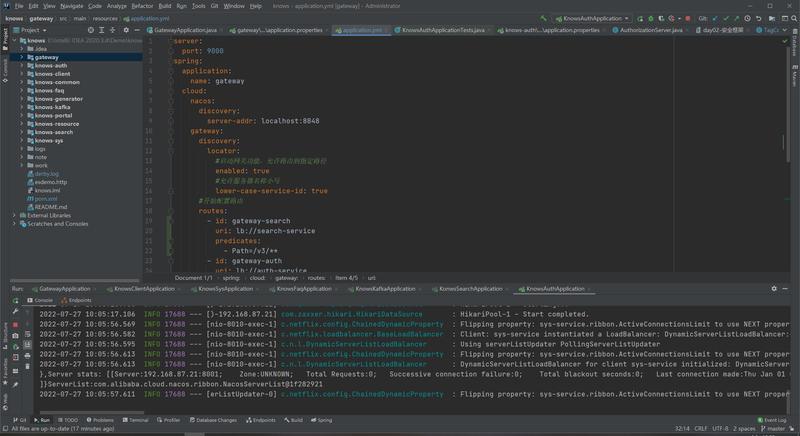
Task: Open the Endpoints tab in Run panel
Action: tap(77, 300)
